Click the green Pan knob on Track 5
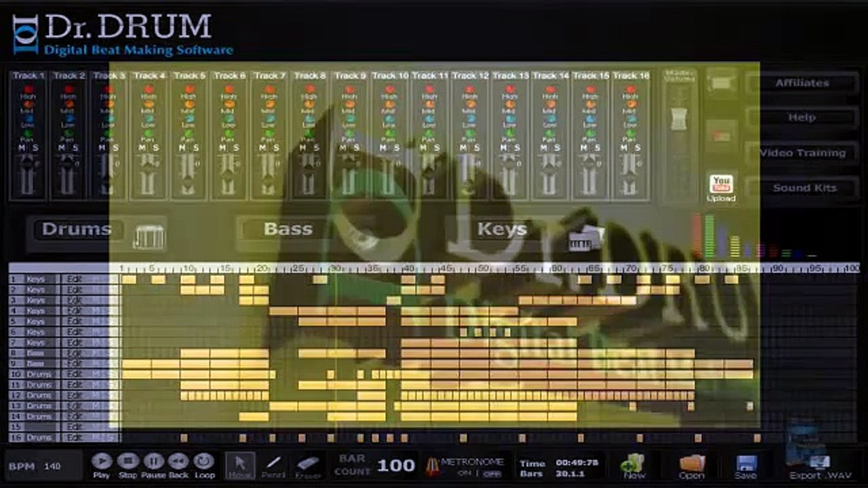 189,133
